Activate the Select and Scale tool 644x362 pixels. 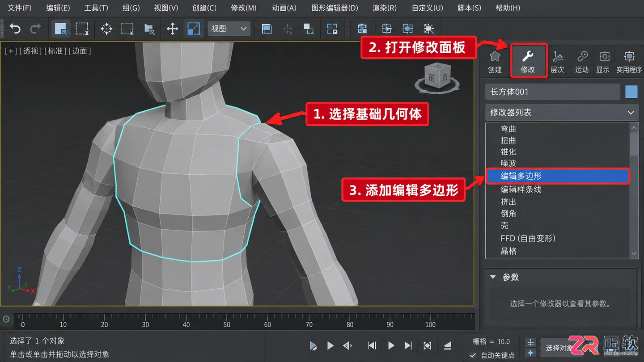pyautogui.click(x=194, y=29)
